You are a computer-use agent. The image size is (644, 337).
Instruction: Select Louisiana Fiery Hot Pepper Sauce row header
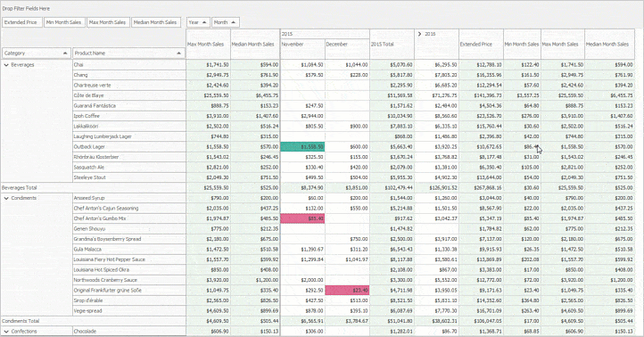(129, 259)
